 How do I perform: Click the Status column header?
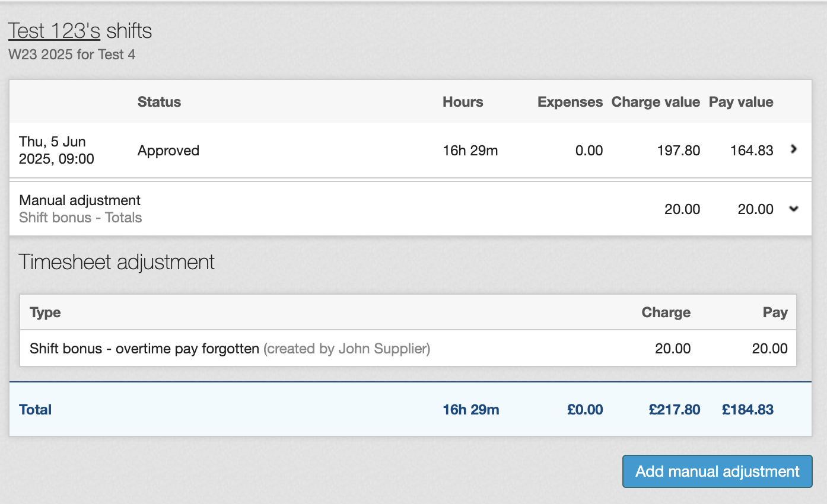click(x=159, y=102)
